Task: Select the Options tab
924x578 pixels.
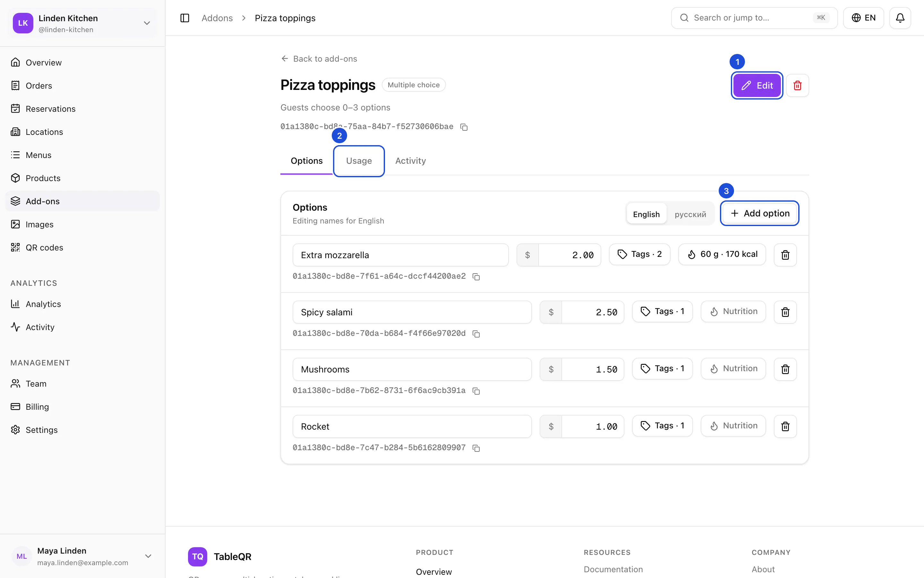Action: [x=307, y=161]
